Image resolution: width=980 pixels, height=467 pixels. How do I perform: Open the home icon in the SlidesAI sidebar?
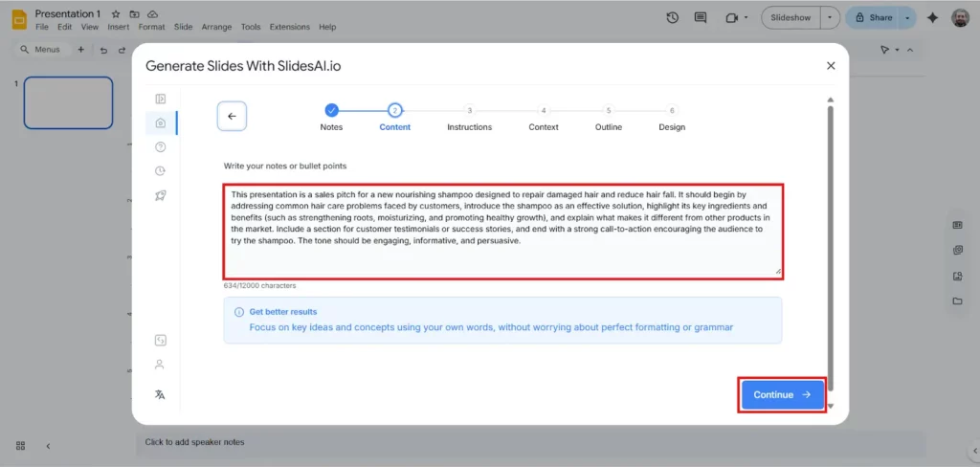[x=160, y=122]
